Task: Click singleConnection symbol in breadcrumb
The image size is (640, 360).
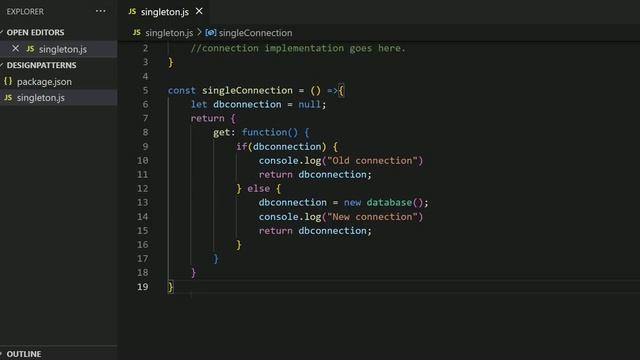Action: pos(256,33)
